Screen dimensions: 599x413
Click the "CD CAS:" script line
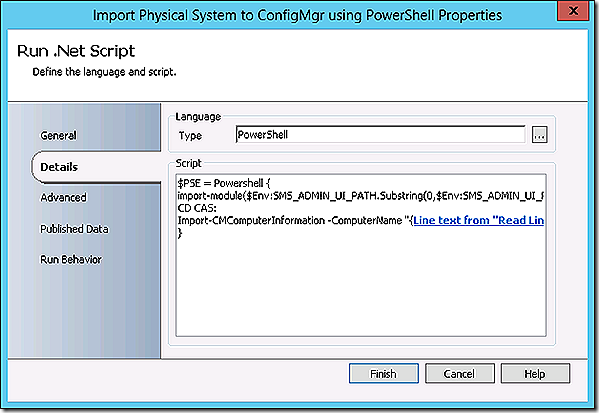coord(197,208)
